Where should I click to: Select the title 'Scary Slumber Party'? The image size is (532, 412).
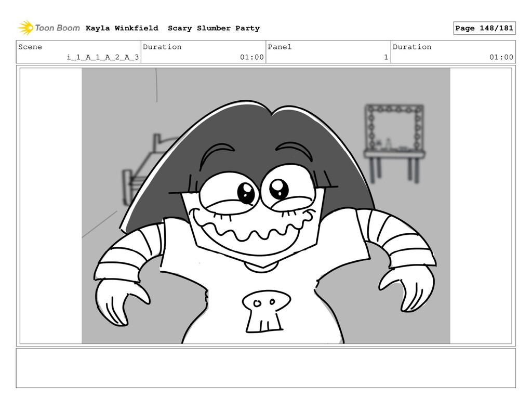214,28
